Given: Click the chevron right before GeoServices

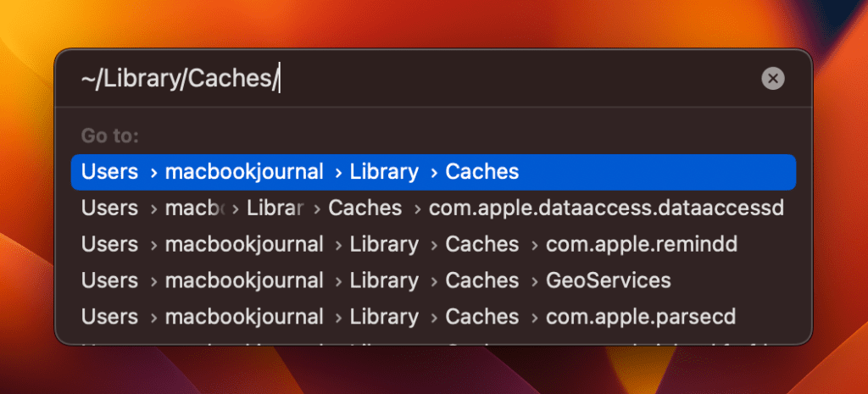Looking at the screenshot, I should [x=534, y=281].
